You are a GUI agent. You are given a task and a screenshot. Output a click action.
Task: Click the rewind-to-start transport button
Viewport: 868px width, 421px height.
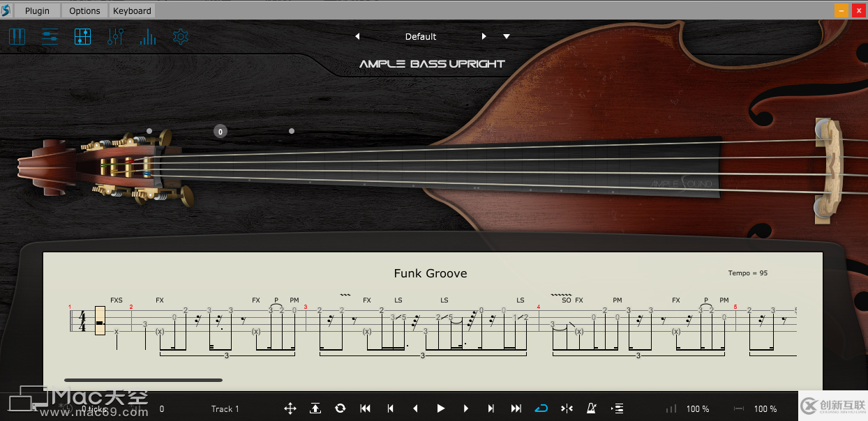coord(365,408)
